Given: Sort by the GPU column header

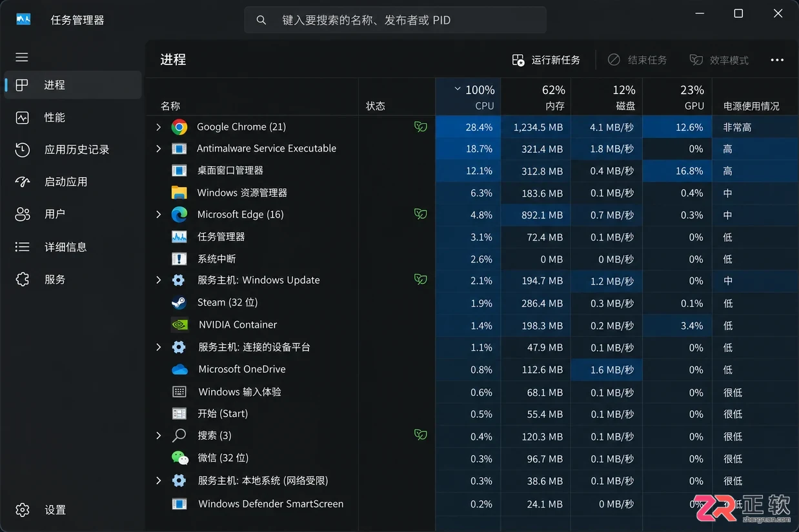Looking at the screenshot, I should [678, 97].
